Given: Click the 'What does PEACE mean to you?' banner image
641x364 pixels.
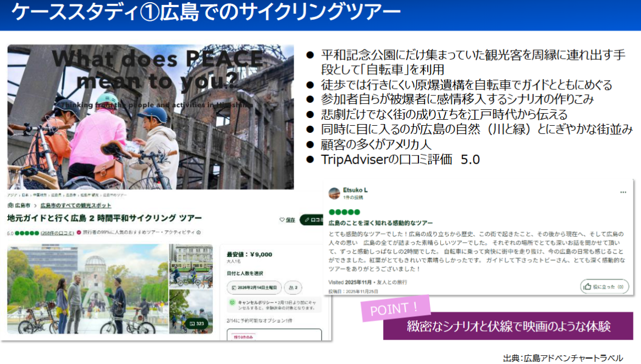Looking at the screenshot, I should tap(151, 117).
